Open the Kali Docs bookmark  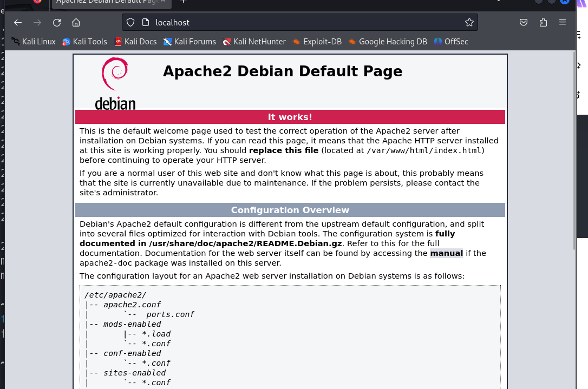tap(135, 42)
